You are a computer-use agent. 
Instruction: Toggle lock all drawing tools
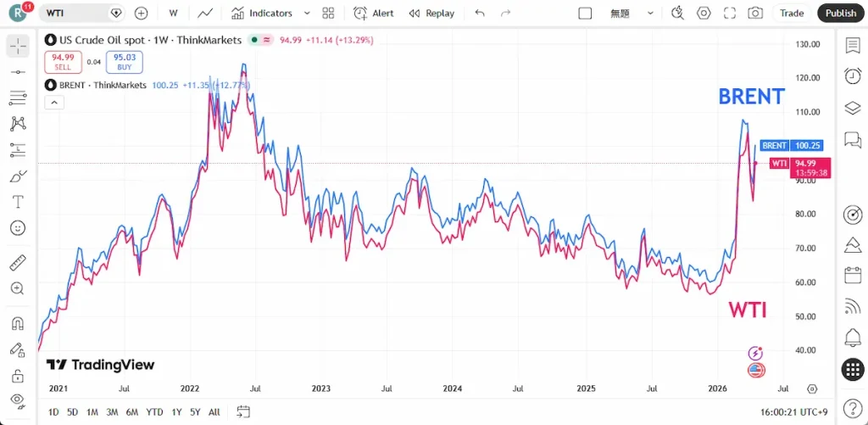[x=18, y=376]
